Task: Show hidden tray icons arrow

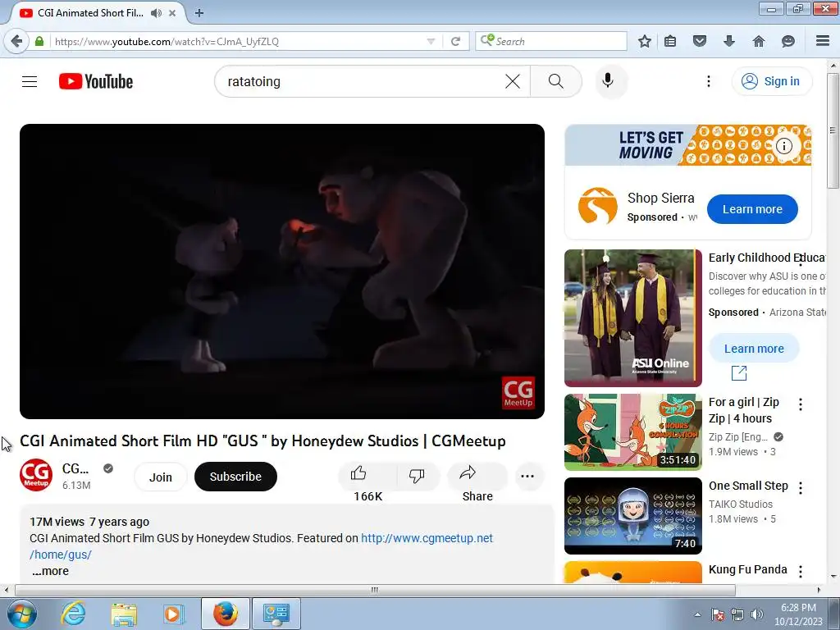Action: (697, 614)
